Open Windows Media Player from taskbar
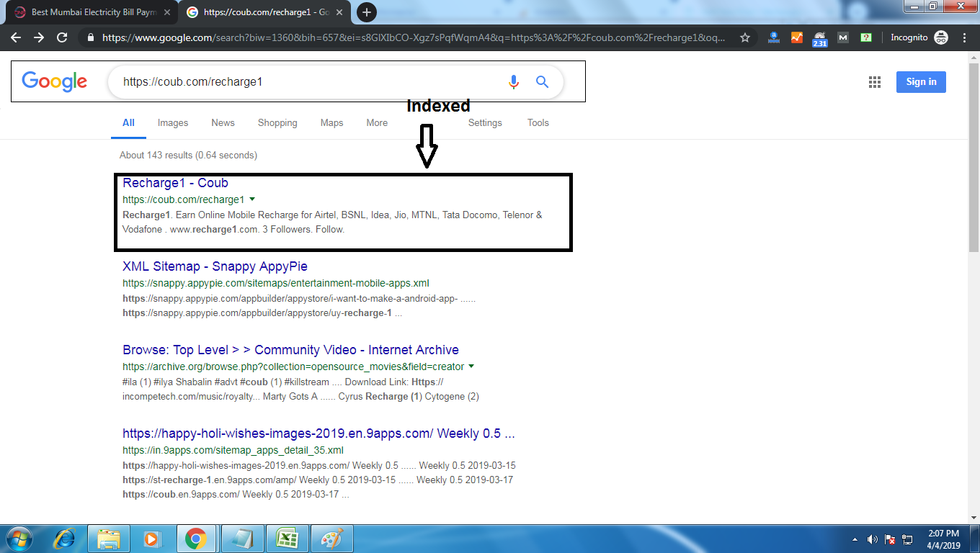 pyautogui.click(x=152, y=539)
